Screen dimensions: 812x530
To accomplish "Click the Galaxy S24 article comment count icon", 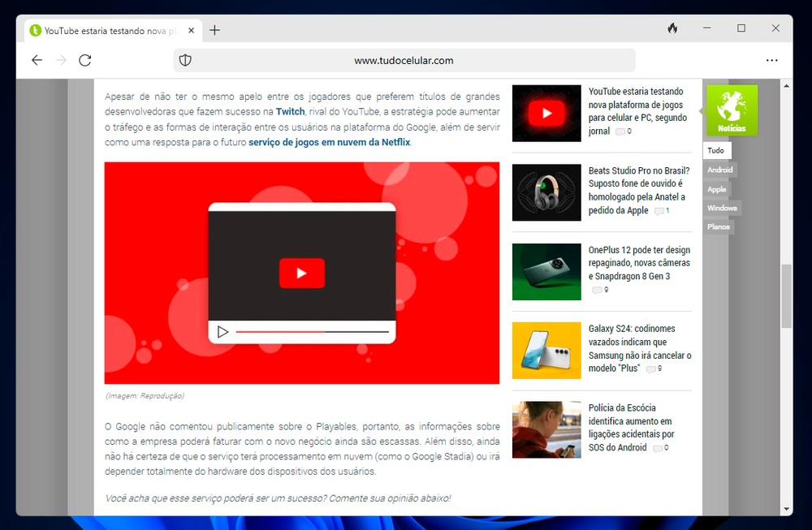I will tap(650, 368).
